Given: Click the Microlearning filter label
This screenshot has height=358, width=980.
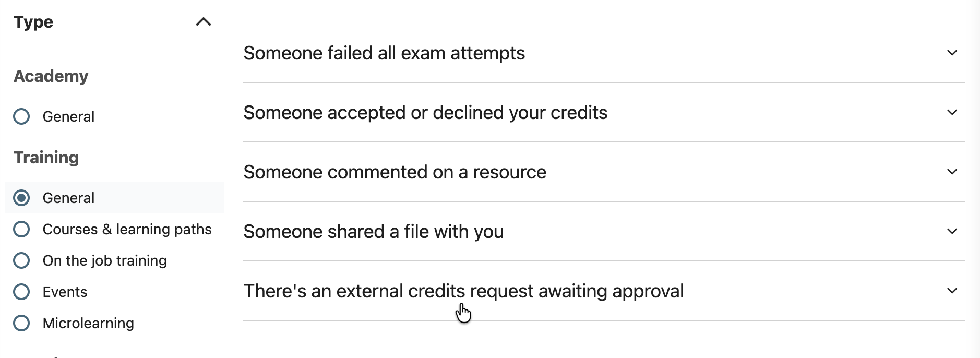Looking at the screenshot, I should click(88, 323).
